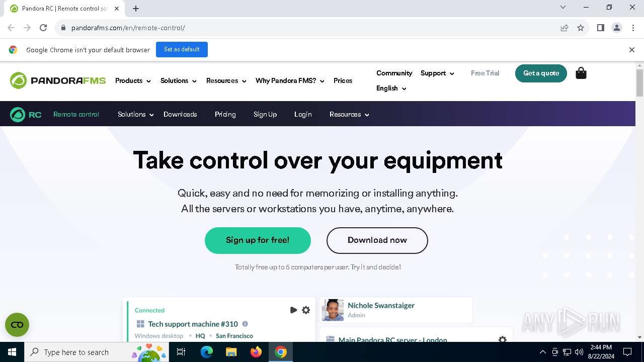Click the share page icon in the address bar
Screen dimensions: 644x362
[x=565, y=28]
